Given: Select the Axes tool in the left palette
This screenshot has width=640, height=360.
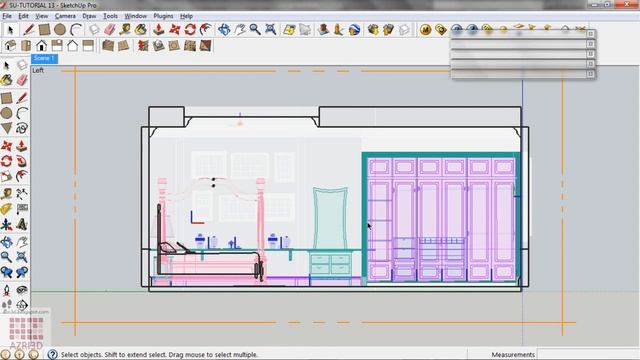Looking at the screenshot, I should tap(7, 224).
